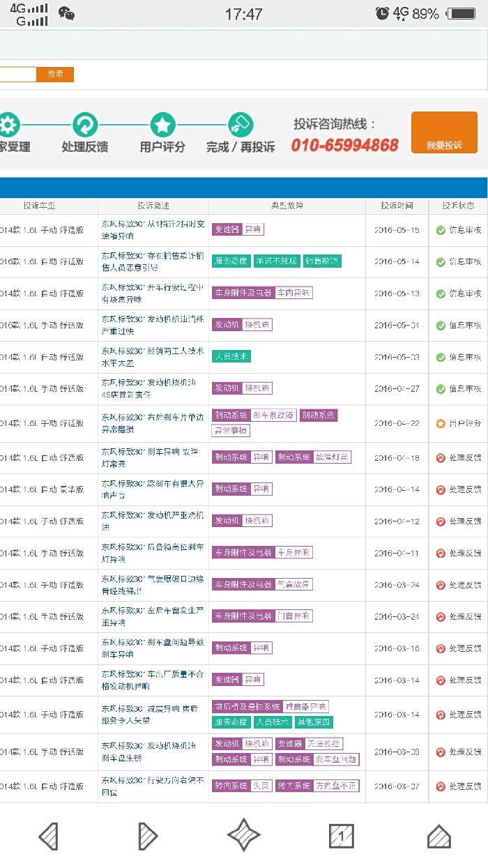This screenshot has height=868, width=488.
Task: Go to the browser home page
Action: (439, 835)
